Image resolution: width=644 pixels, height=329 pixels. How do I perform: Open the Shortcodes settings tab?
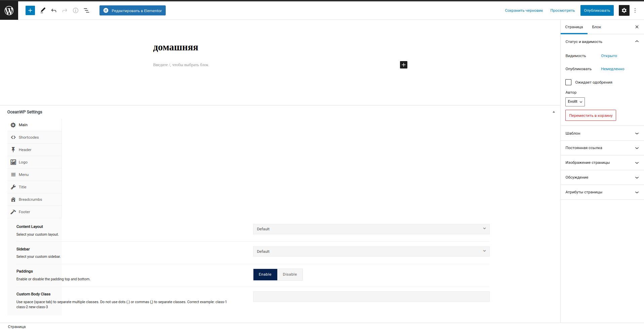[x=34, y=137]
